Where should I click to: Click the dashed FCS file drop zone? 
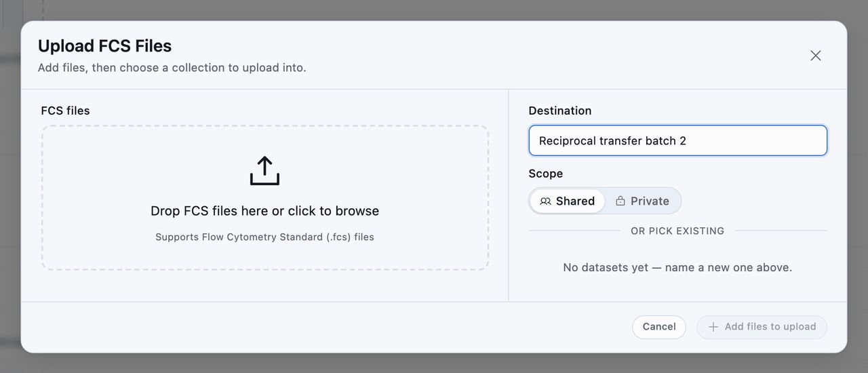pos(265,198)
